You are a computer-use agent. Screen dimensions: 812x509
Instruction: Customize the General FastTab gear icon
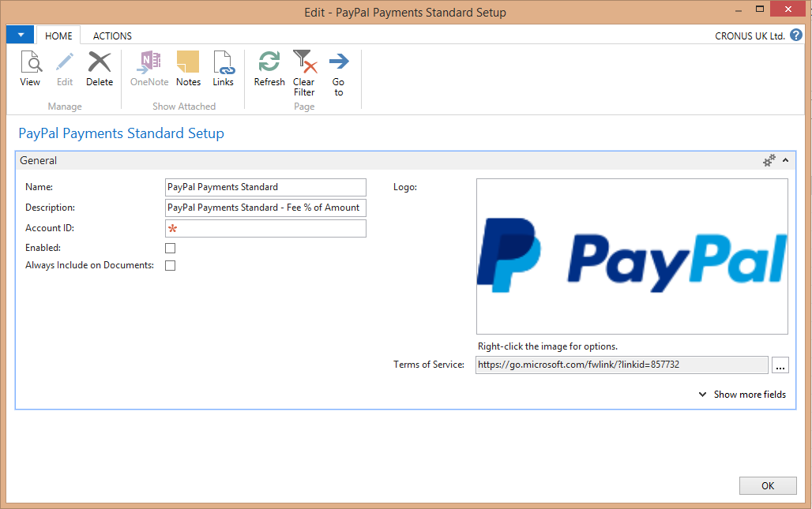(x=769, y=160)
